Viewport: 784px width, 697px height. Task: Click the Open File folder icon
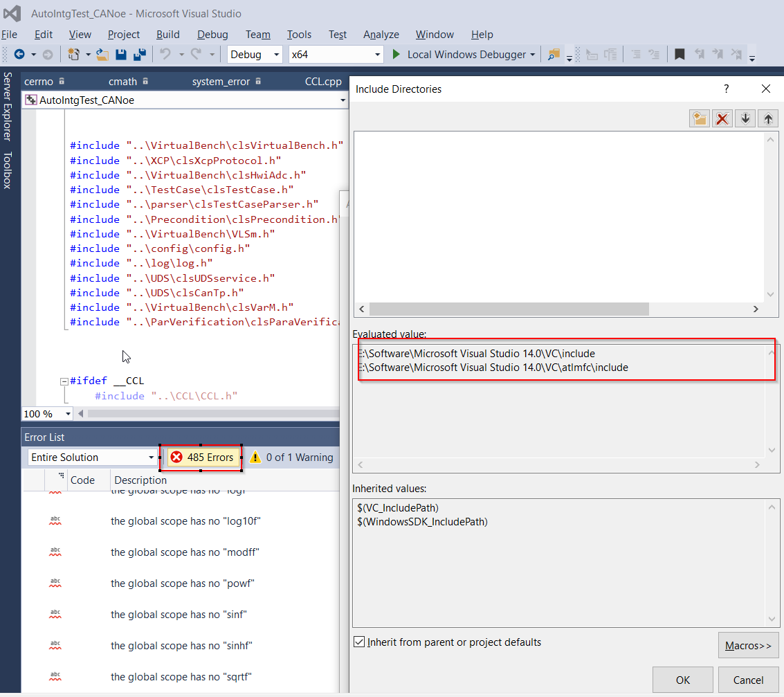pos(102,55)
